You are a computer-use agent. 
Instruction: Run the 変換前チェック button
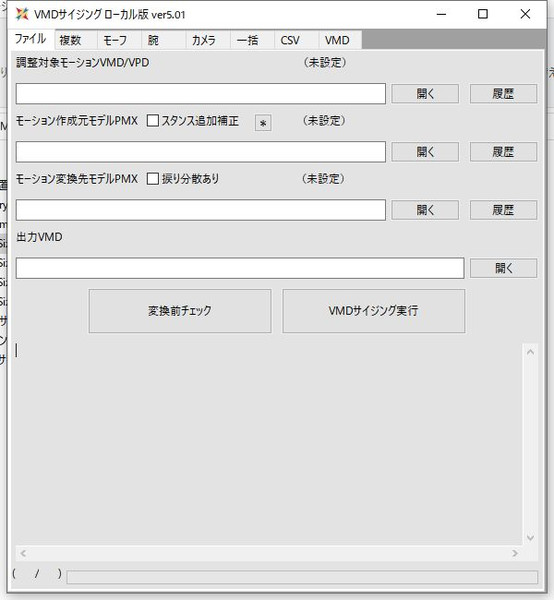(180, 311)
